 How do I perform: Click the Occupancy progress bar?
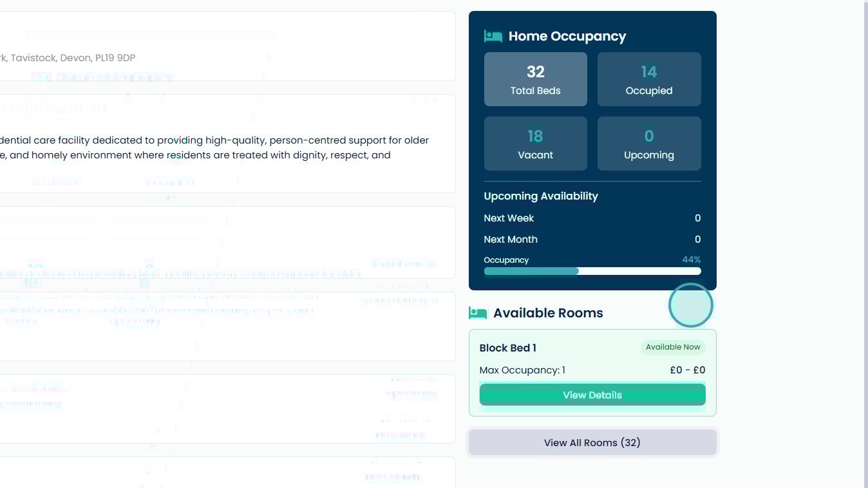tap(592, 271)
